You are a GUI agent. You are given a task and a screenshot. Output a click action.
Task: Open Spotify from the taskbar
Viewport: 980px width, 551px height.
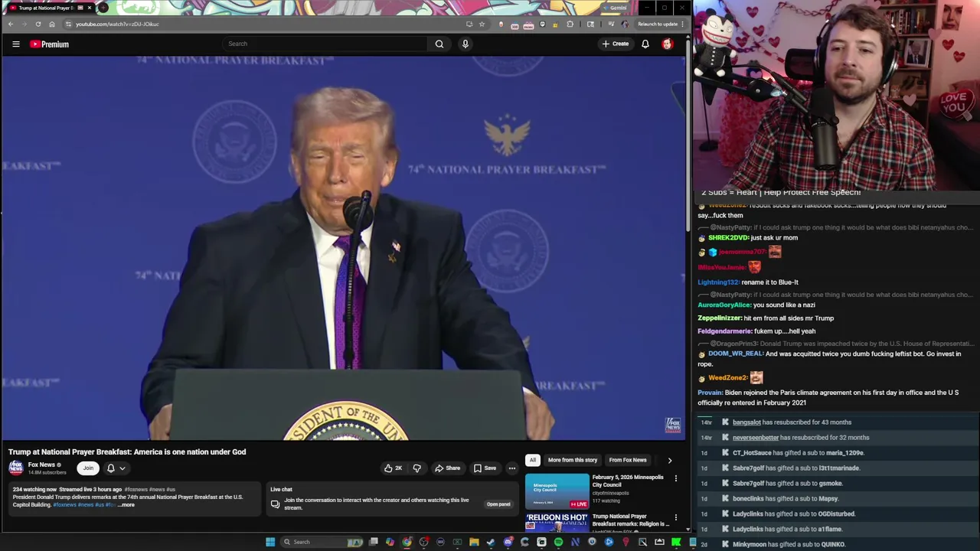[558, 542]
